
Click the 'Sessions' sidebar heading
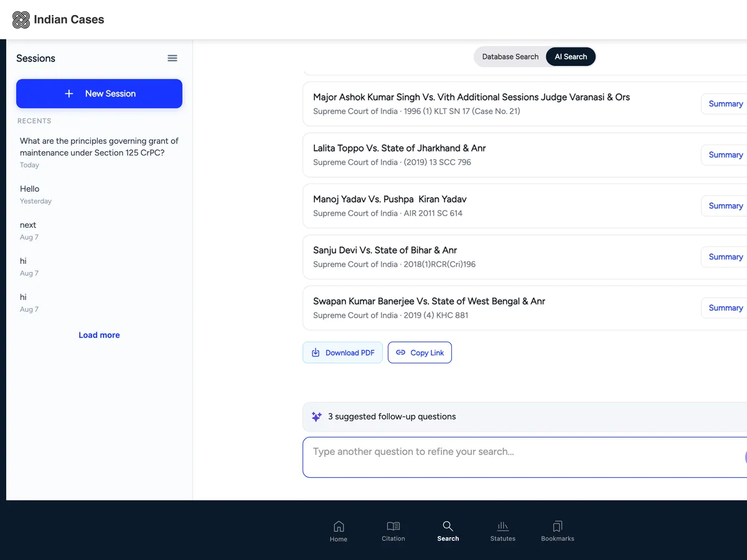[x=35, y=58]
